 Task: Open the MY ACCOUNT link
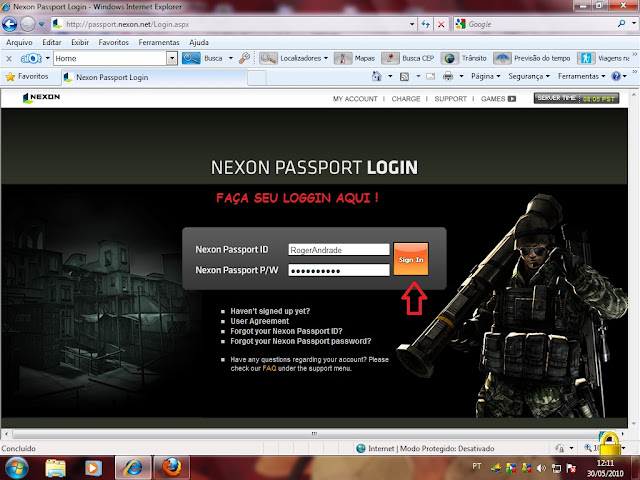click(355, 99)
